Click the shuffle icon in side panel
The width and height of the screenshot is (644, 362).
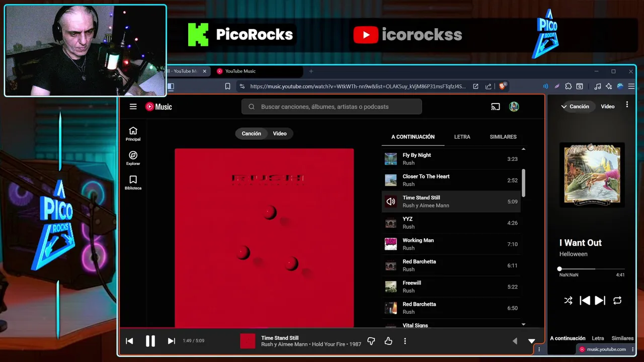pyautogui.click(x=568, y=301)
